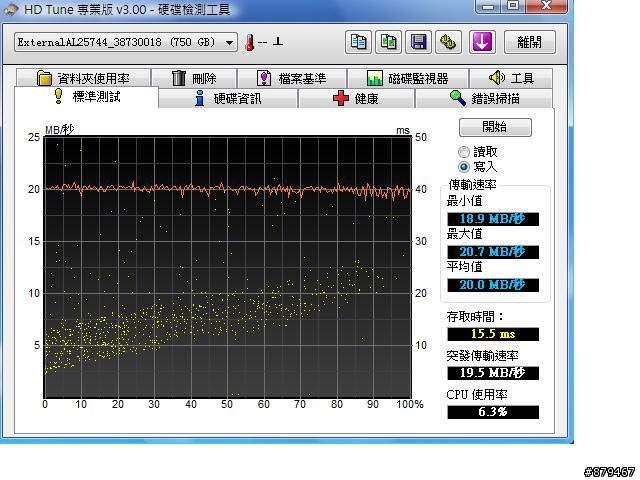Open the 刪除 tab
Screen dimensions: 640x480
(193, 78)
